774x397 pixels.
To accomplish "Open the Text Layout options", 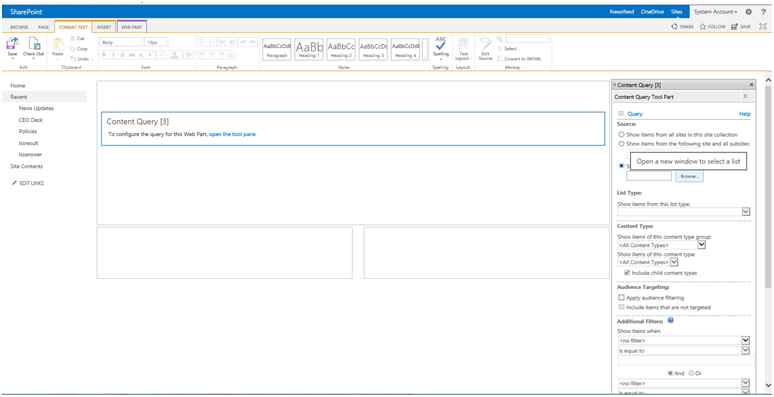I will coord(463,49).
